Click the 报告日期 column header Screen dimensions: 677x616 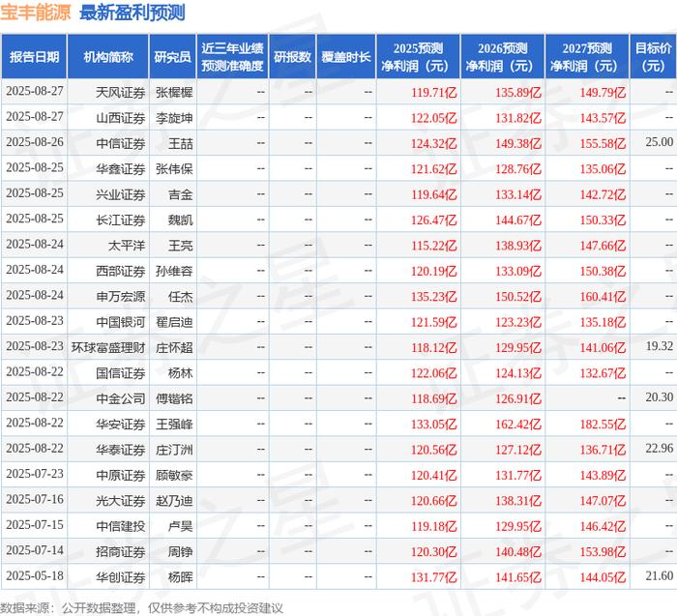coord(34,56)
